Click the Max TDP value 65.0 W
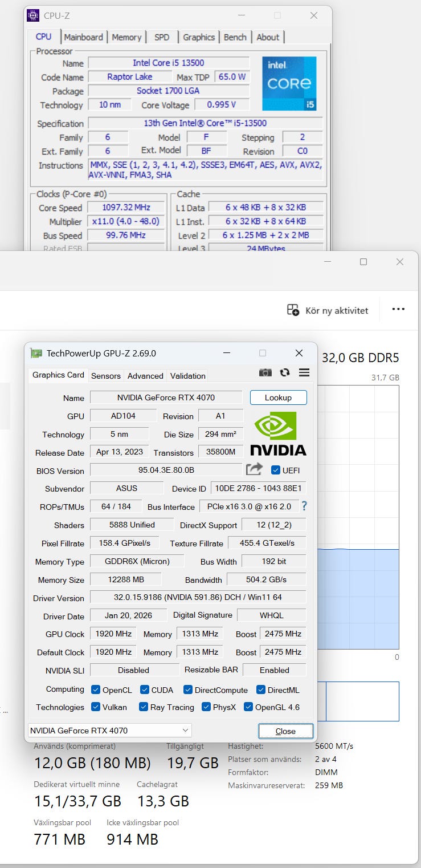 tap(232, 76)
